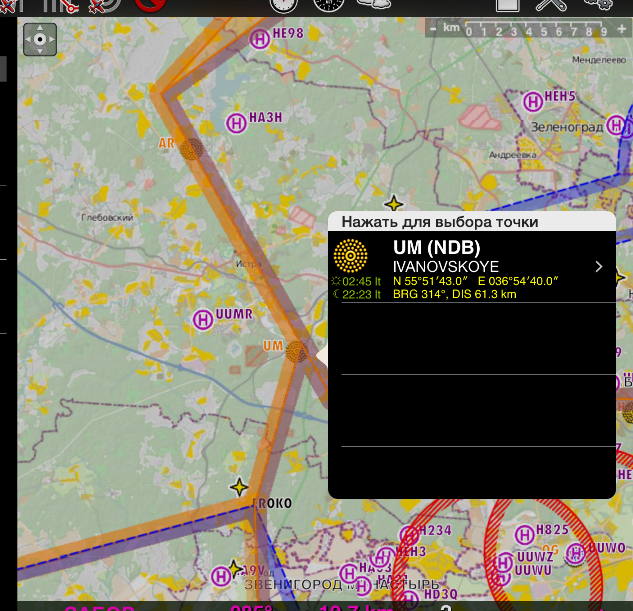This screenshot has height=611, width=633.
Task: Open the clock icon in top toolbar
Action: tap(328, 5)
